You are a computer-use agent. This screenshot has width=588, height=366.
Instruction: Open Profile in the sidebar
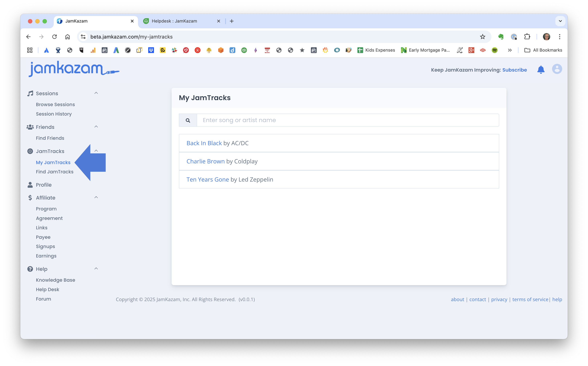coord(44,185)
